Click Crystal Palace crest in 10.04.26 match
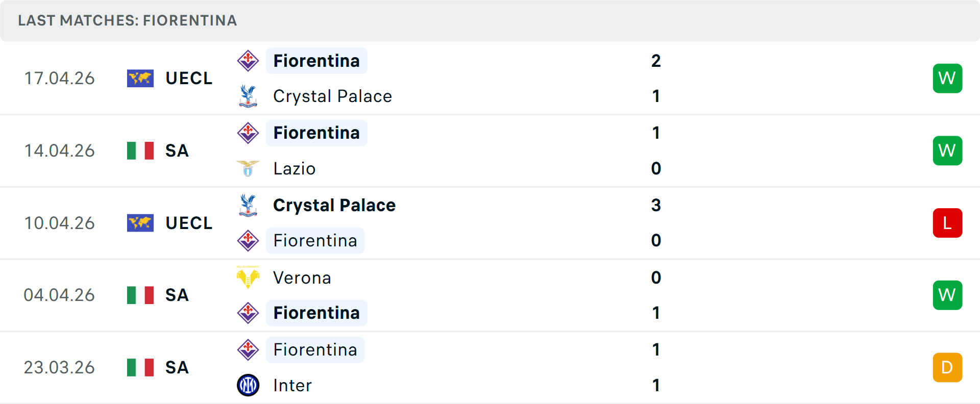Image resolution: width=980 pixels, height=404 pixels. tap(248, 205)
